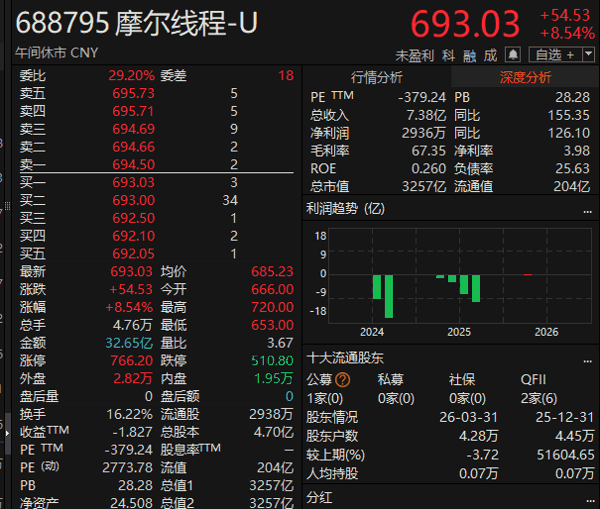Image resolution: width=600 pixels, height=509 pixels.
Task: Switch to the 深度分析 tab
Action: [524, 77]
